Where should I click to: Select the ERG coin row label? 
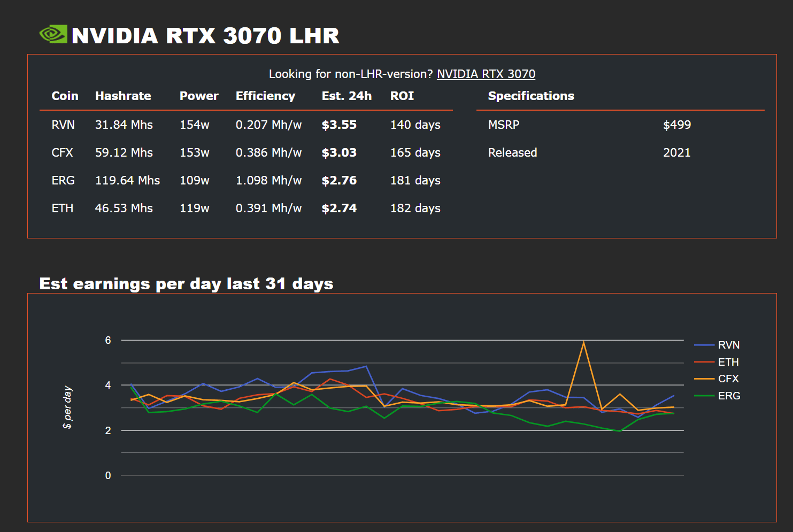click(x=63, y=180)
